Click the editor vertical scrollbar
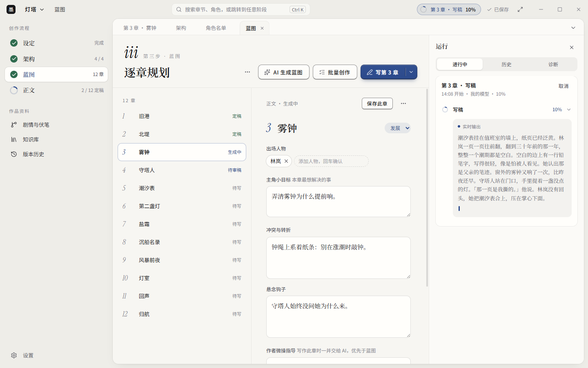Viewport: 588px width, 368px height. [x=427, y=187]
